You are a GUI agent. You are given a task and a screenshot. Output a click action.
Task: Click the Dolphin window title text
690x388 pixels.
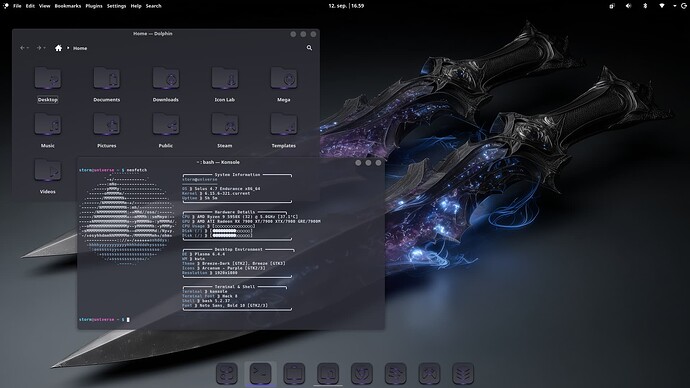point(153,33)
